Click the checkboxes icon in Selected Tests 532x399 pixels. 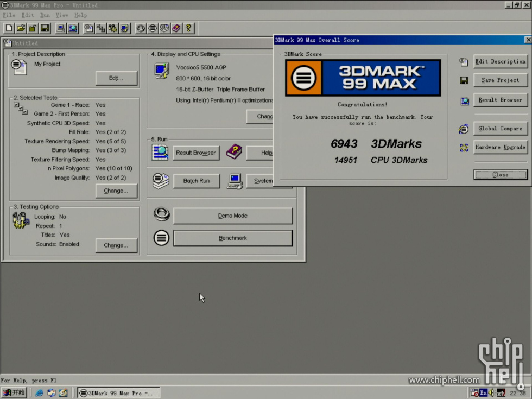(x=21, y=109)
